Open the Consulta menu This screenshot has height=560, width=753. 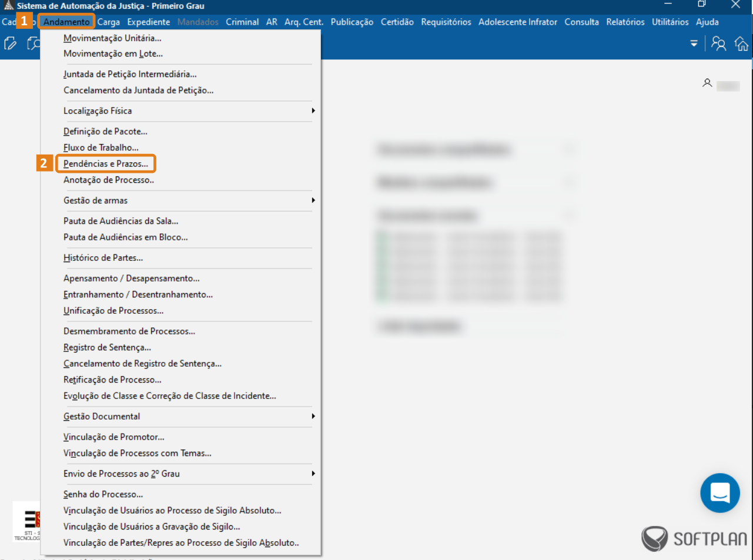(x=581, y=22)
